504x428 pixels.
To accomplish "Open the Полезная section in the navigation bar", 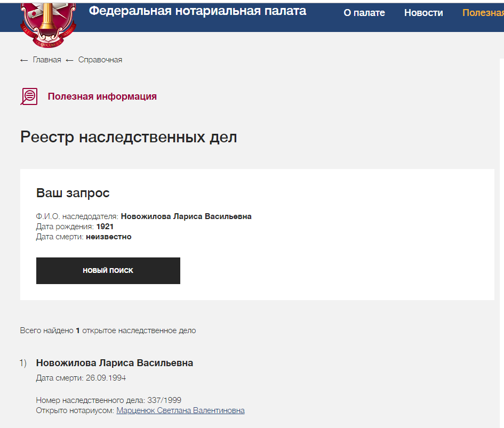I will [x=483, y=13].
